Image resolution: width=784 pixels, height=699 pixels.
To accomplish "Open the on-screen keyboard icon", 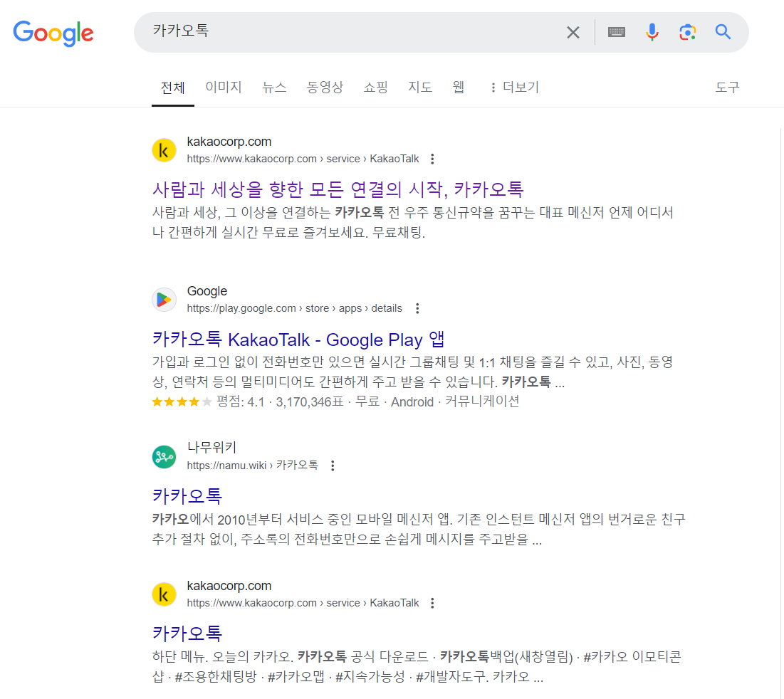I will 616,33.
